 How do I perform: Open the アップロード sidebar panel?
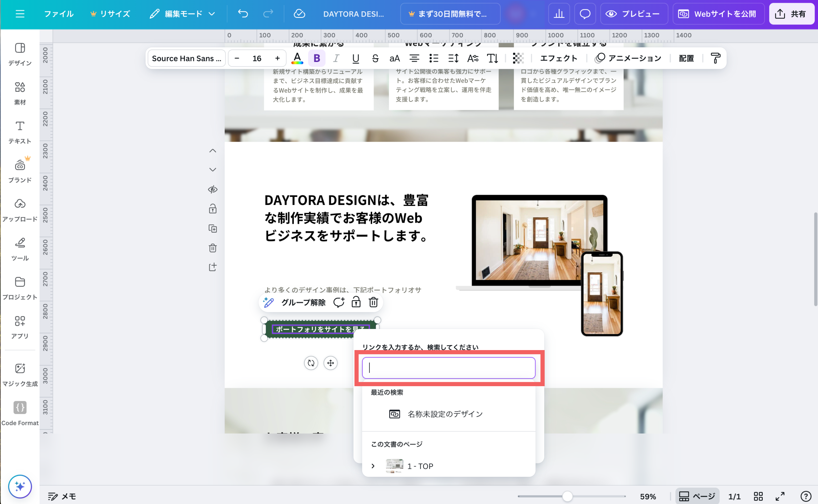[x=20, y=210]
